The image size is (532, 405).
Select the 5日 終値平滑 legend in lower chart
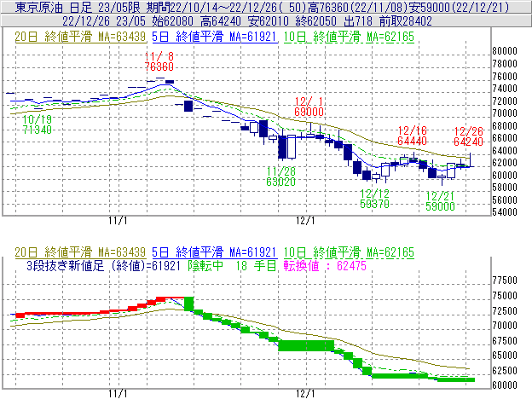tap(215, 252)
